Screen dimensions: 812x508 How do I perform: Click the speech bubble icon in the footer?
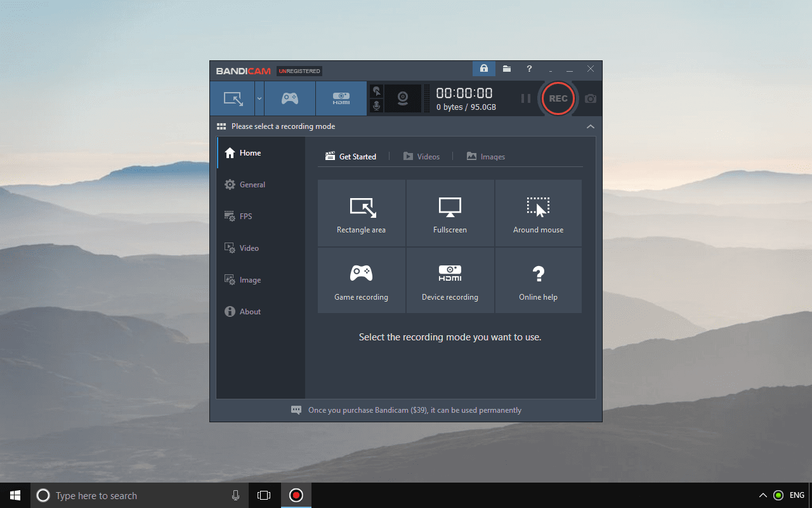296,410
